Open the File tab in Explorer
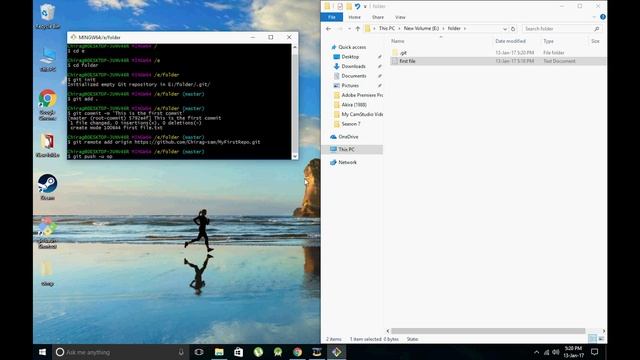 point(332,17)
